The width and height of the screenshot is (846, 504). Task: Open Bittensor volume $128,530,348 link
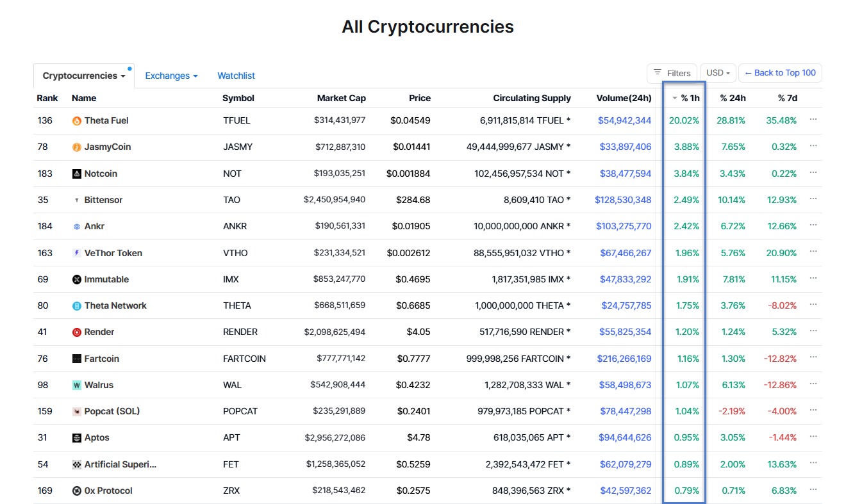click(623, 200)
